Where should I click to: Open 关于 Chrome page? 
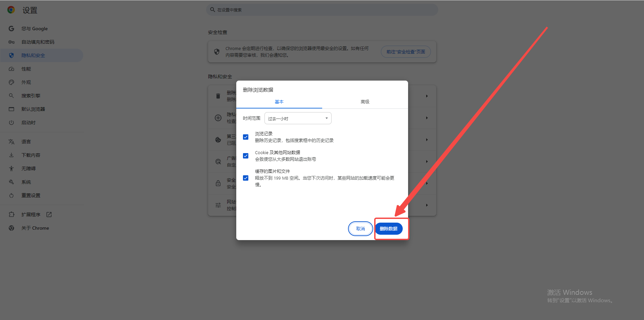tap(42, 228)
